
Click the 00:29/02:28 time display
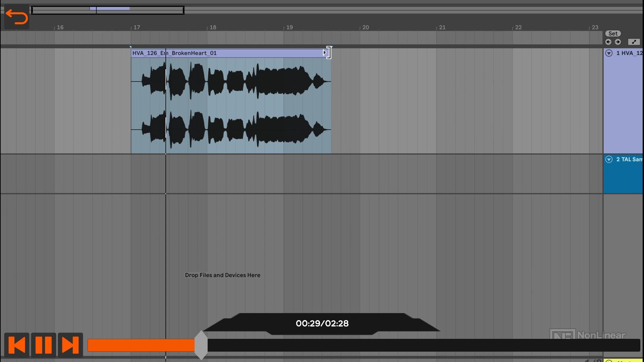[x=322, y=323]
